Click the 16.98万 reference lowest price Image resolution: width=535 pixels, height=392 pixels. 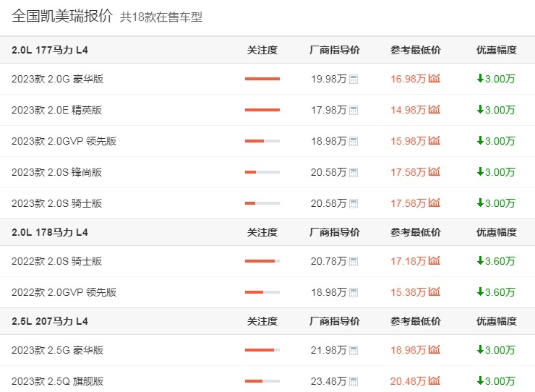pyautogui.click(x=408, y=79)
